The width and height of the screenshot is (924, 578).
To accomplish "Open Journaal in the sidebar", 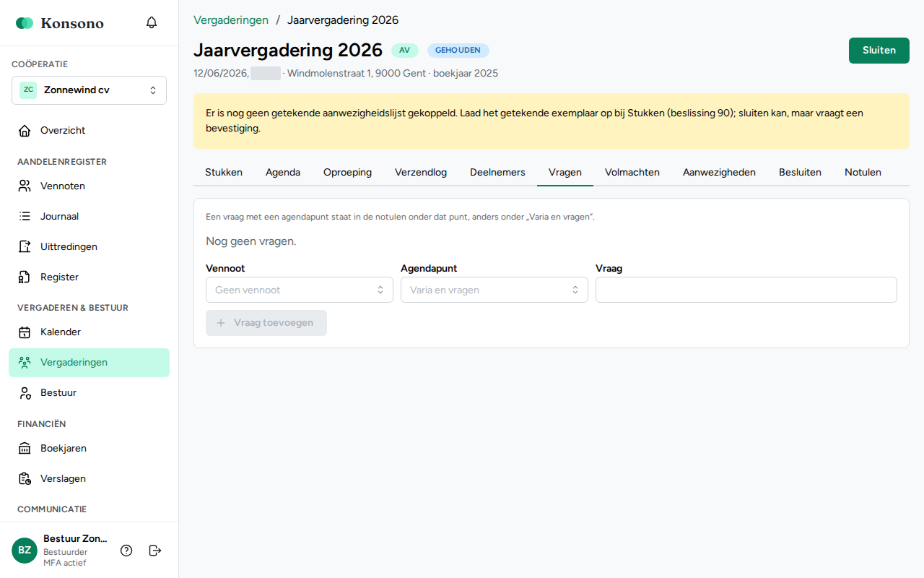I will [x=89, y=217].
